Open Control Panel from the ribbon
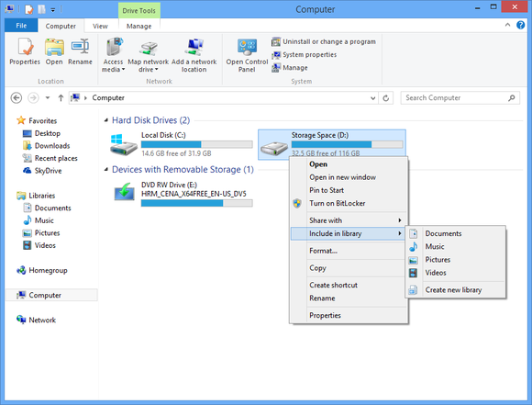The height and width of the screenshot is (405, 532). tap(247, 55)
